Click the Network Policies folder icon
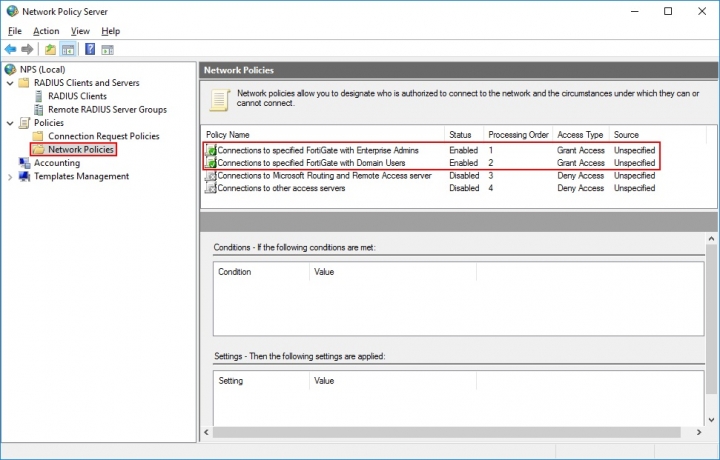720x460 pixels. click(38, 149)
